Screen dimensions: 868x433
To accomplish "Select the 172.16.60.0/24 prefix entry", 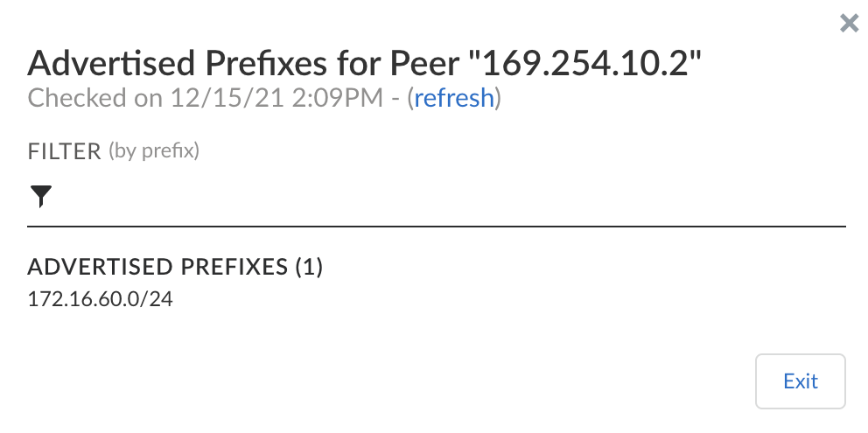I will (x=101, y=299).
